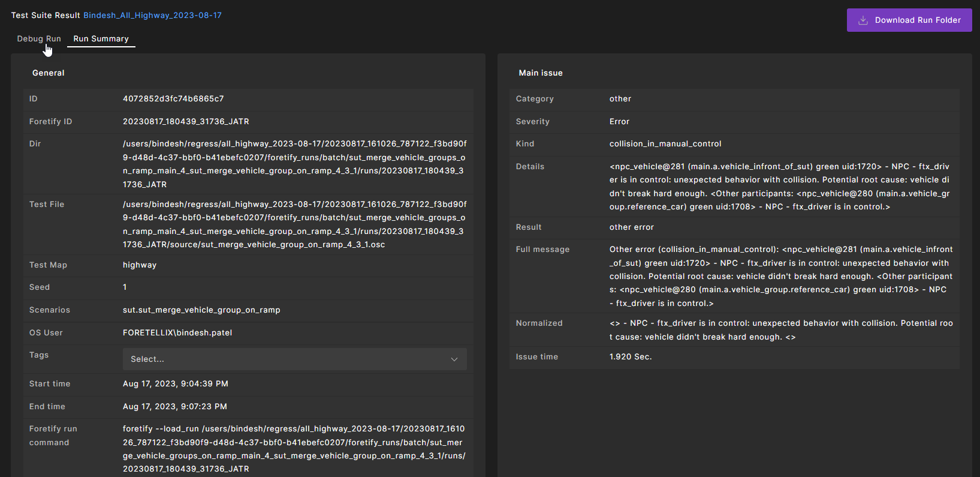Click the Scenarios value sut.sut_merge_vehicle_group_on_ramp
This screenshot has width=980, height=477.
coord(201,310)
